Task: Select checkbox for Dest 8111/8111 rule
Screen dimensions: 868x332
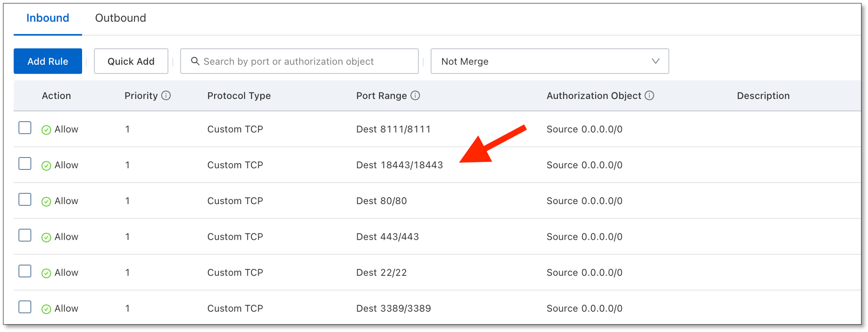Action: click(x=25, y=128)
